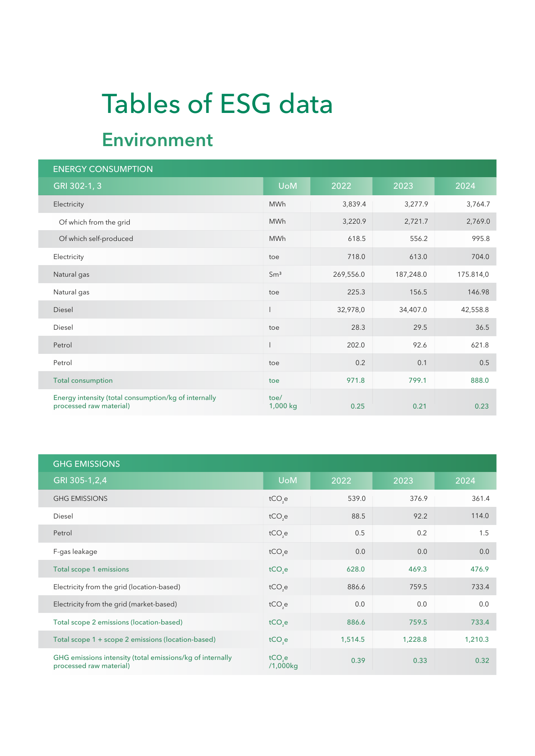Select the 'ENERGY CONSUMPTION' table title

coord(103,169)
